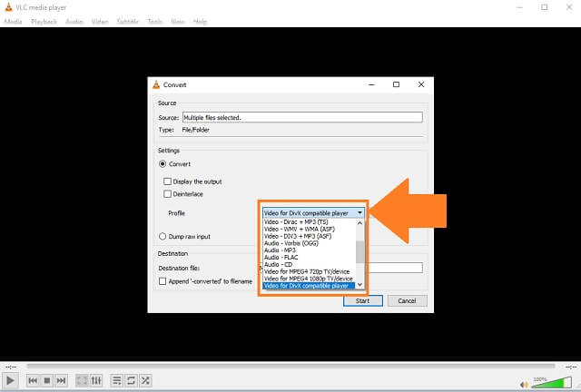Skip to next media with the next button

61,380
